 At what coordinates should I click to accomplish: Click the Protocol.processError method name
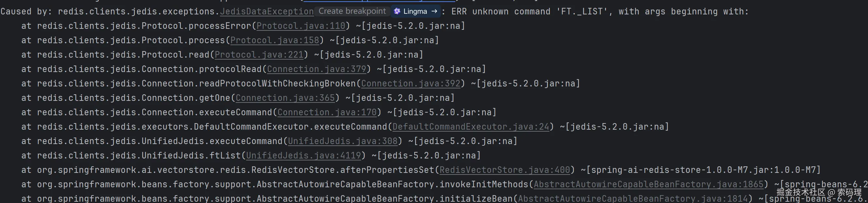tap(196, 26)
